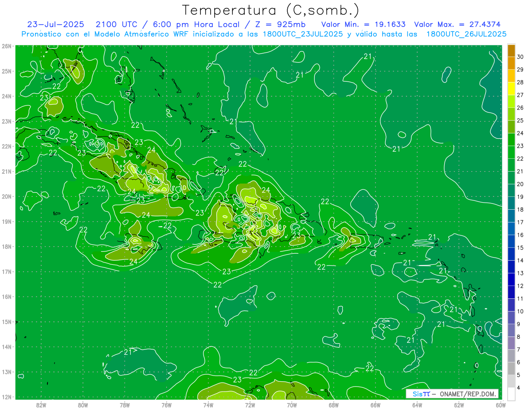The width and height of the screenshot is (532, 411).
Task: Click the '19N' latitude axis label
Action: [6, 222]
